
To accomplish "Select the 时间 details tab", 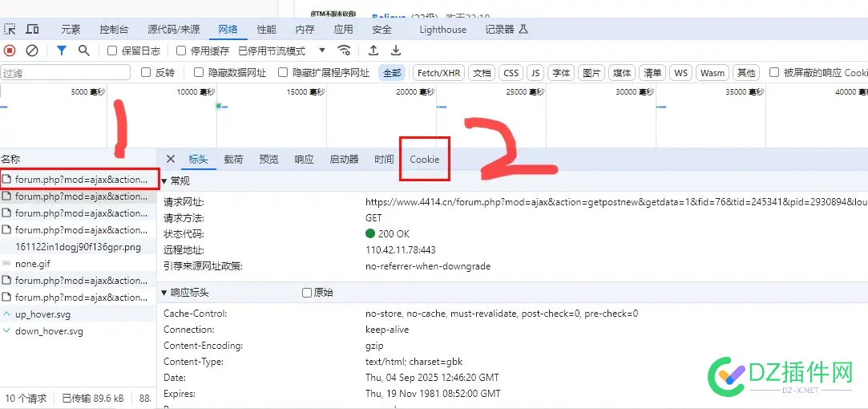I will pyautogui.click(x=384, y=159).
